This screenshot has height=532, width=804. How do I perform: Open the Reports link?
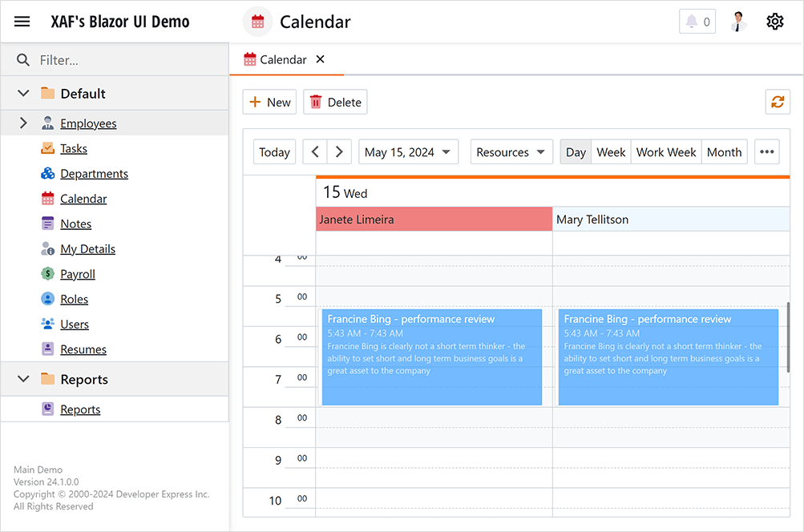point(80,409)
